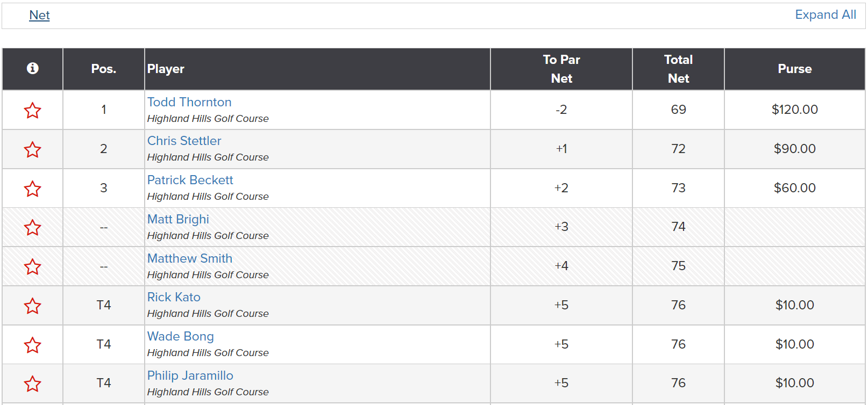The width and height of the screenshot is (868, 405).
Task: Expand Matt Brighi player row
Action: pos(178,219)
